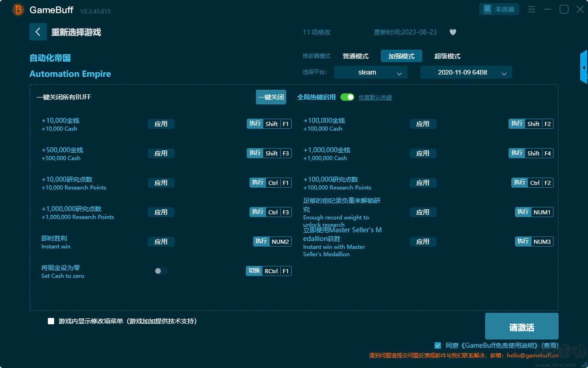The width and height of the screenshot is (588, 368).
Task: Open the 查看 disclaimer link
Action: 550,345
